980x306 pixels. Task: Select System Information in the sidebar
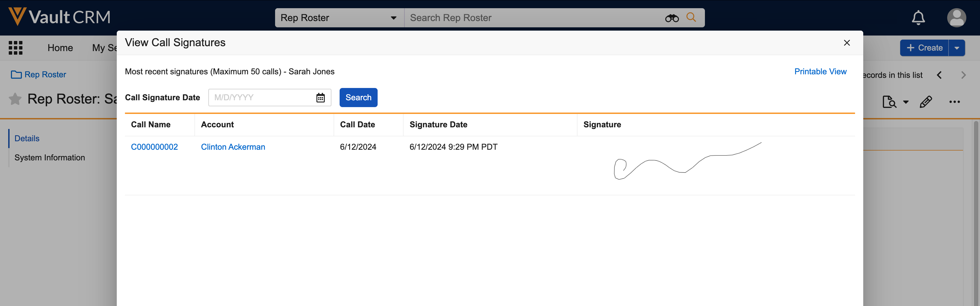[49, 157]
